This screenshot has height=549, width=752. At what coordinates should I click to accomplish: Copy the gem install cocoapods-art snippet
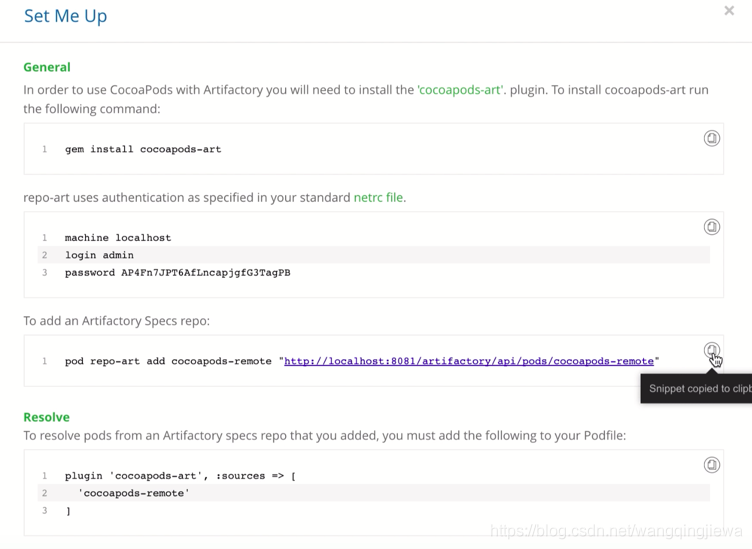pos(711,138)
